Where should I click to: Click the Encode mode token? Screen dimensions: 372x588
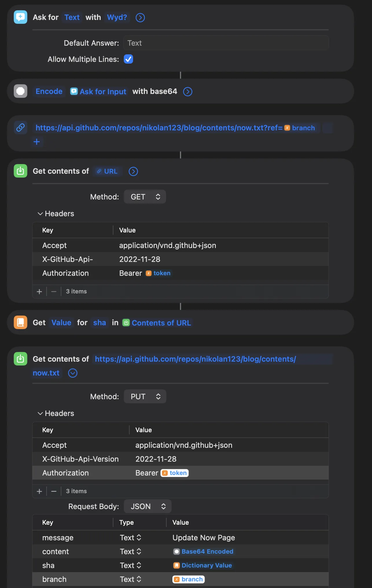pyautogui.click(x=49, y=91)
